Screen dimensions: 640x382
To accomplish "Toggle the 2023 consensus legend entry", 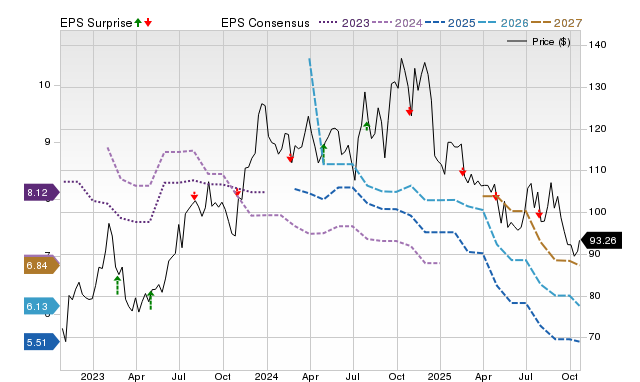I will tap(344, 23).
